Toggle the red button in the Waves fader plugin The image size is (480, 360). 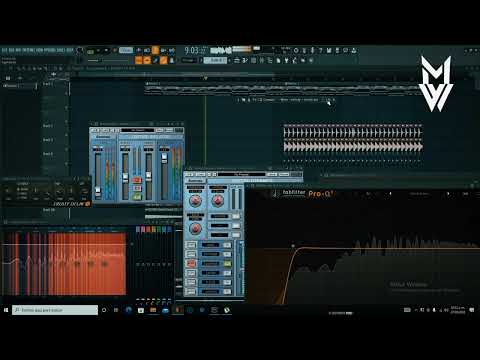tap(137, 180)
